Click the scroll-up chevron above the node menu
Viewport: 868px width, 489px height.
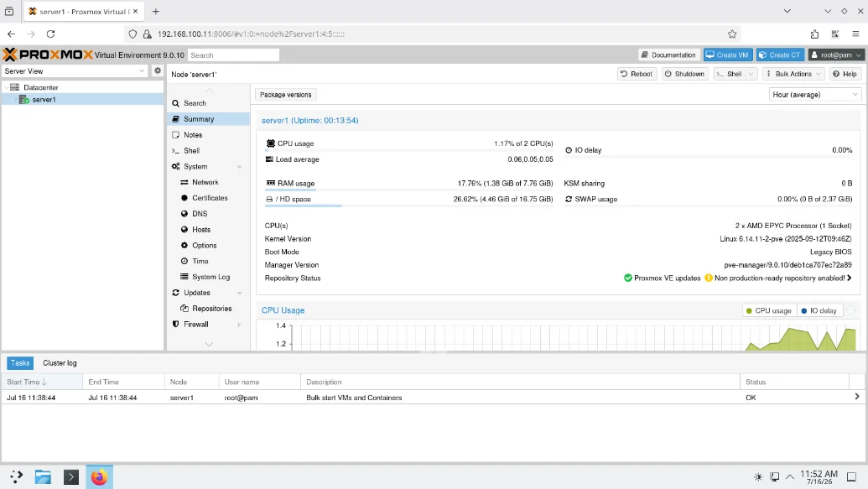coord(209,91)
